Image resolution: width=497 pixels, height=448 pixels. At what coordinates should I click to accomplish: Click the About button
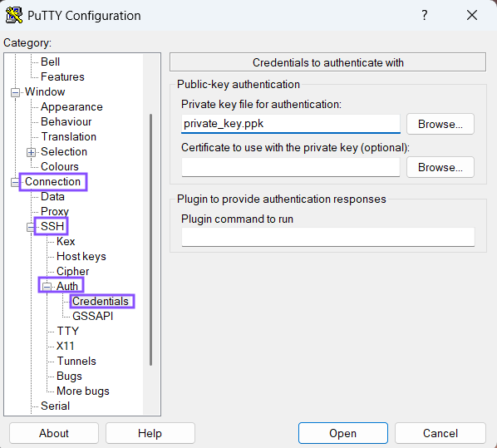point(54,433)
